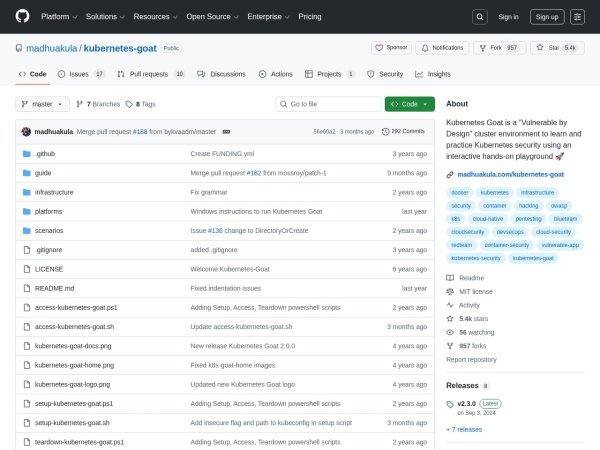Open the infrastructure folder
This screenshot has width=600, height=450.
tap(54, 192)
